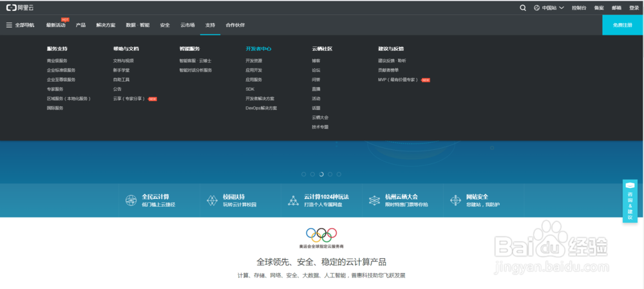644x289 pixels.
Task: Click 建议反馈·聆听 link
Action: click(392, 61)
